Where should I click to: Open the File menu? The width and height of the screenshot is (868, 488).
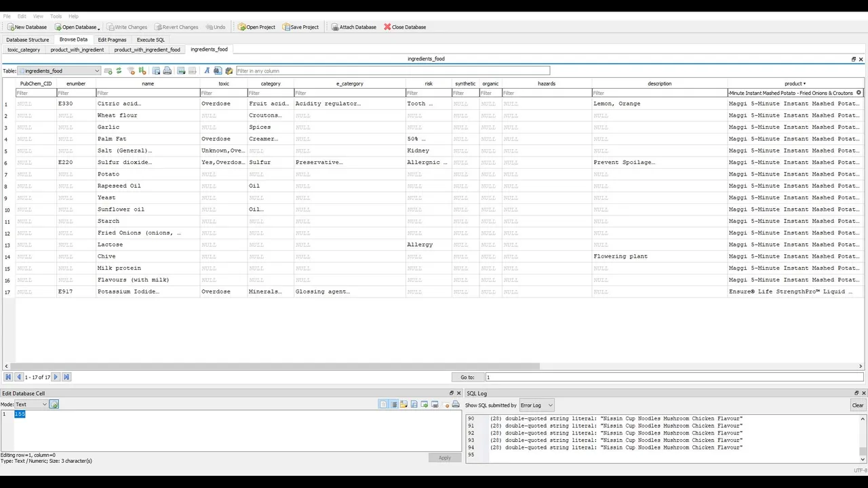pyautogui.click(x=7, y=16)
